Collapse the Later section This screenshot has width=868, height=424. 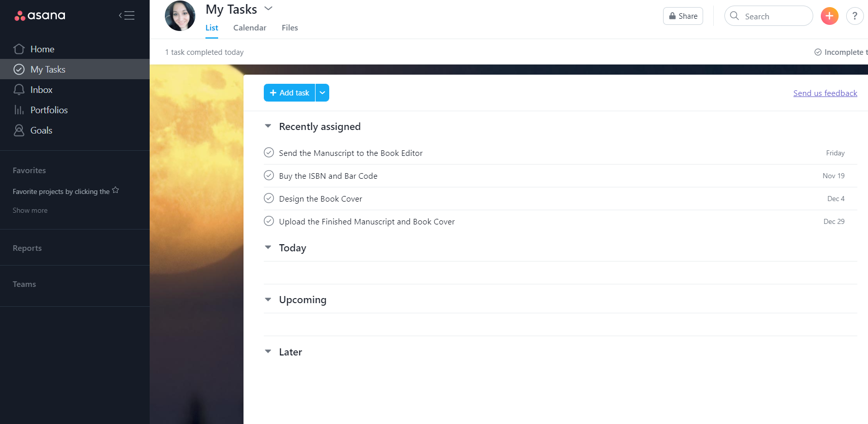coord(268,351)
